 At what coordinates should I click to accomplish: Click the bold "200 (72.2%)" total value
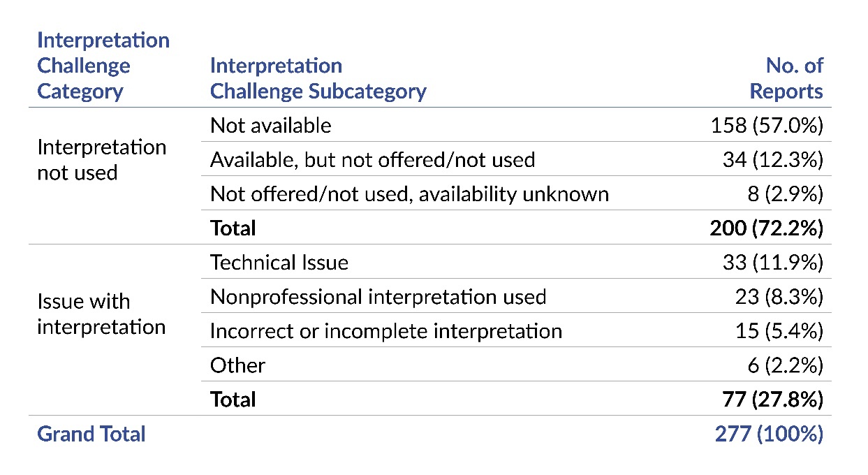coord(765,228)
